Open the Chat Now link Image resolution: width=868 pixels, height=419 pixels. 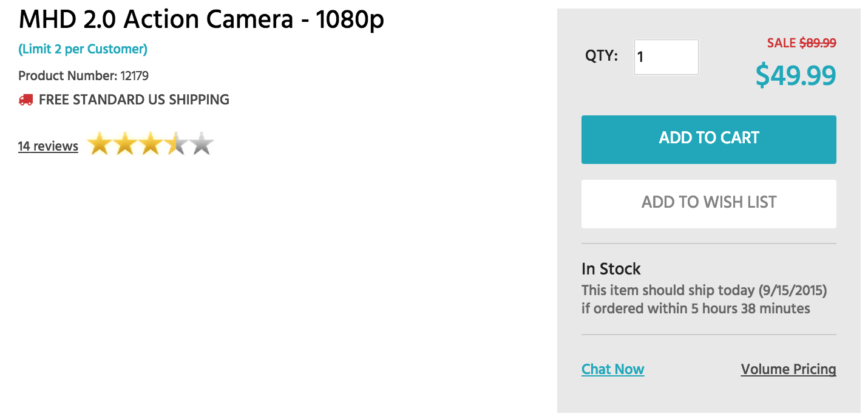[612, 369]
